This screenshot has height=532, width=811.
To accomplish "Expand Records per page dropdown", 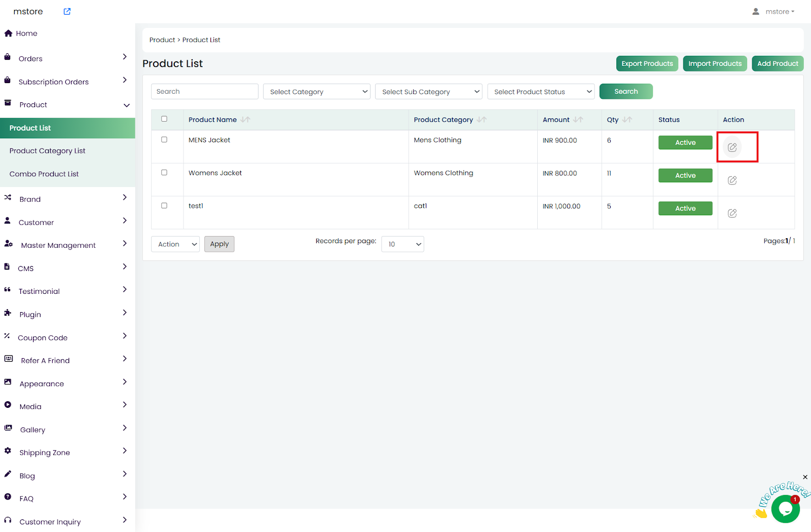I will click(402, 244).
